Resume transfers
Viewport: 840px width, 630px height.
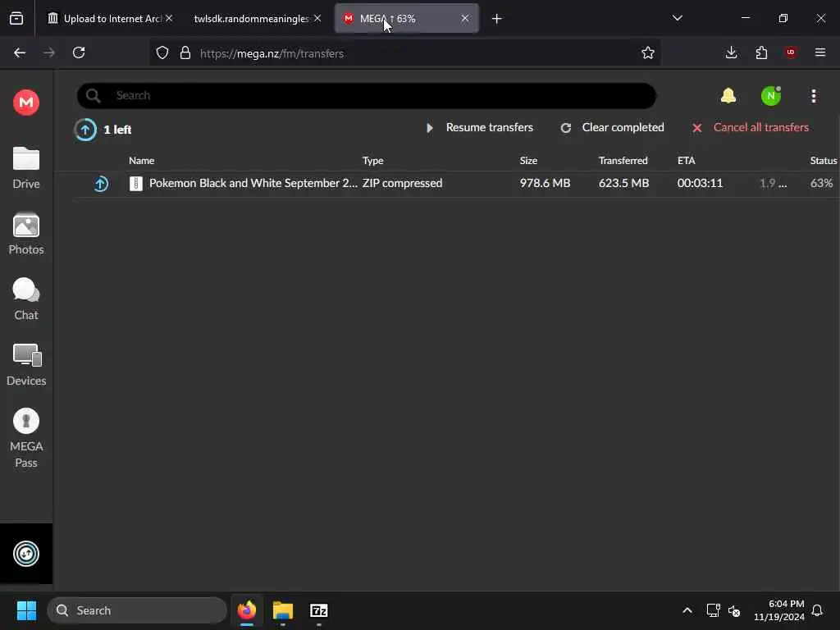[480, 127]
